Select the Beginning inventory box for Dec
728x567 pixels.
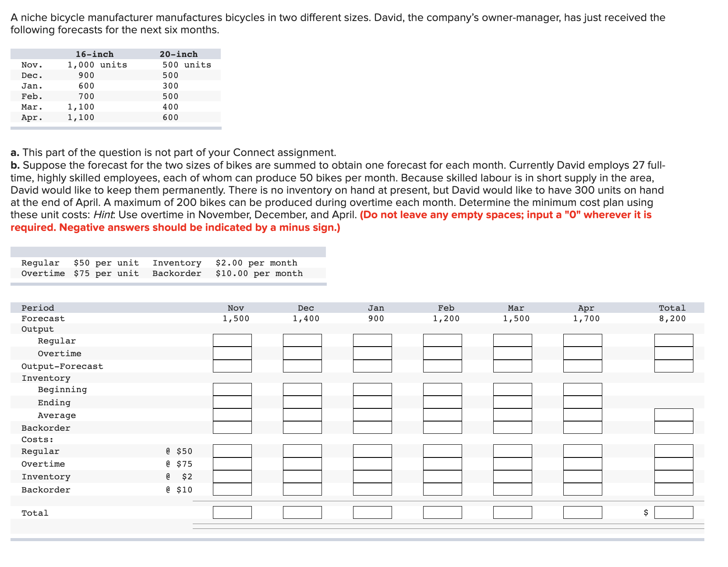click(x=302, y=390)
